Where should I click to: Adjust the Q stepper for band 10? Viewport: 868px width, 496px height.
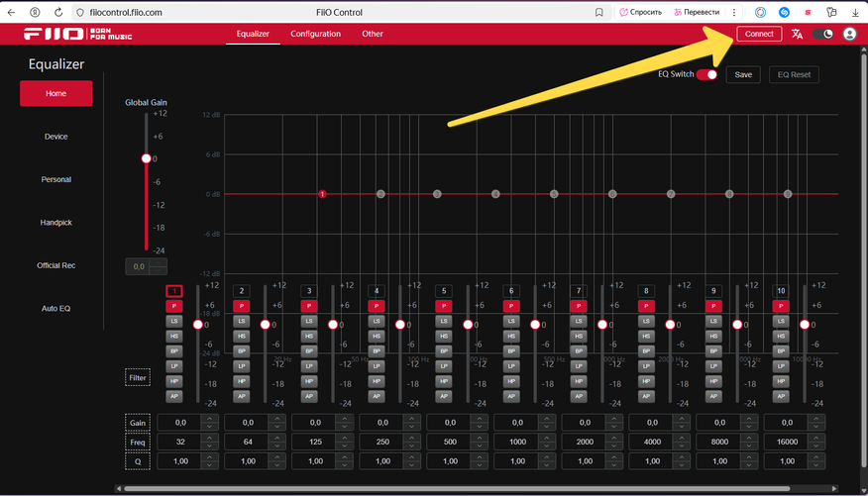point(815,461)
